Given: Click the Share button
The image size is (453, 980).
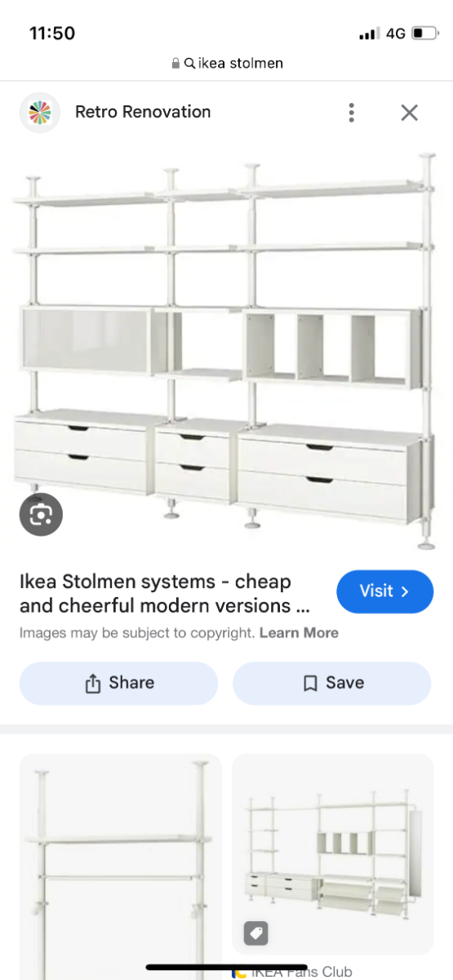Looking at the screenshot, I should (119, 683).
